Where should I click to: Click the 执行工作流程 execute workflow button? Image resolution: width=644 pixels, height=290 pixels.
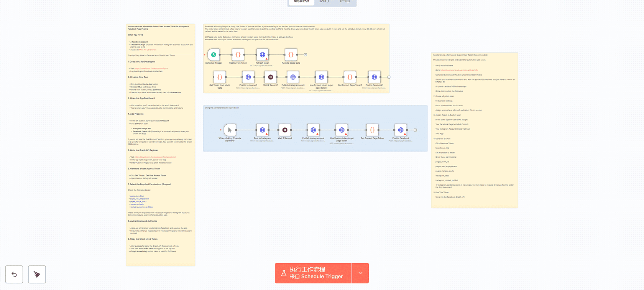click(313, 273)
